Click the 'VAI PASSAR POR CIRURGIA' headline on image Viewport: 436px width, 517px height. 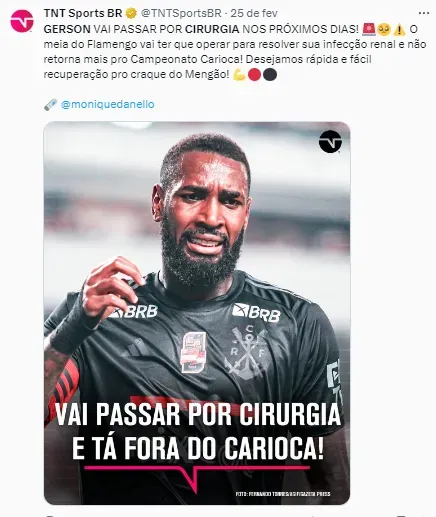coord(198,414)
